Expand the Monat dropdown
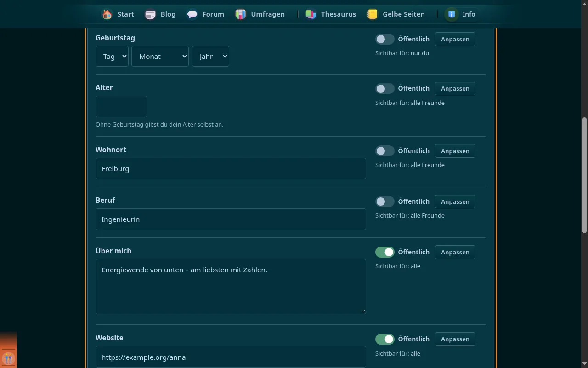Viewport: 588px width, 368px height. pyautogui.click(x=160, y=56)
